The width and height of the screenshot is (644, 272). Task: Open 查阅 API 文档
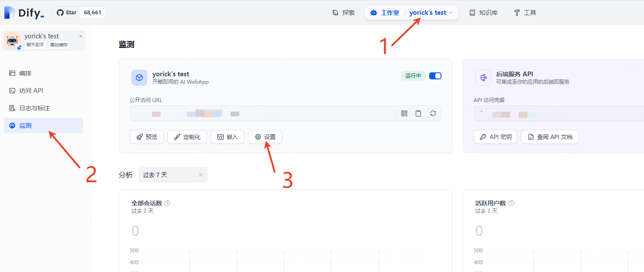(550, 137)
